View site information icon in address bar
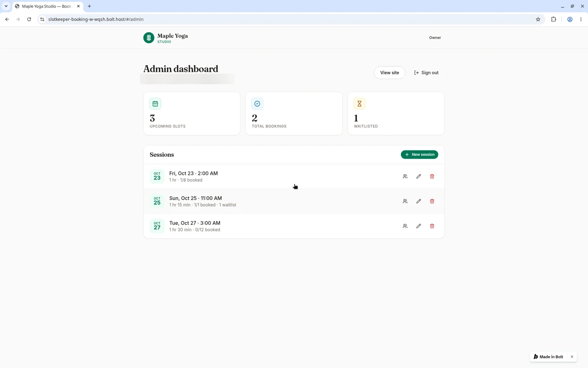The width and height of the screenshot is (588, 368). point(42,19)
